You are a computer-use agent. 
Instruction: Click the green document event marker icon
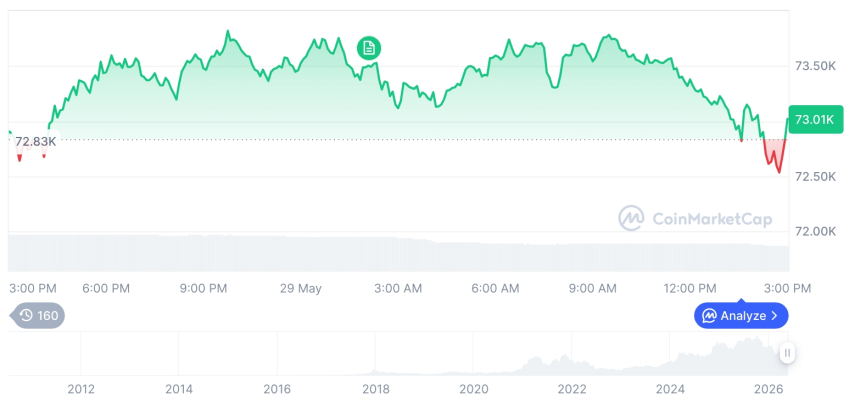(x=369, y=48)
